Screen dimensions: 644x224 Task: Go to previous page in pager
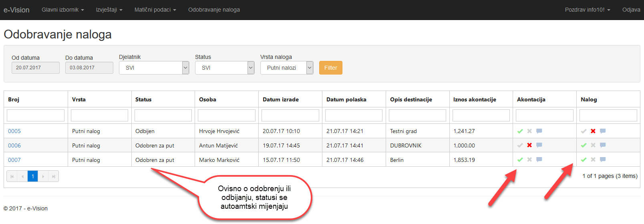tap(22, 176)
